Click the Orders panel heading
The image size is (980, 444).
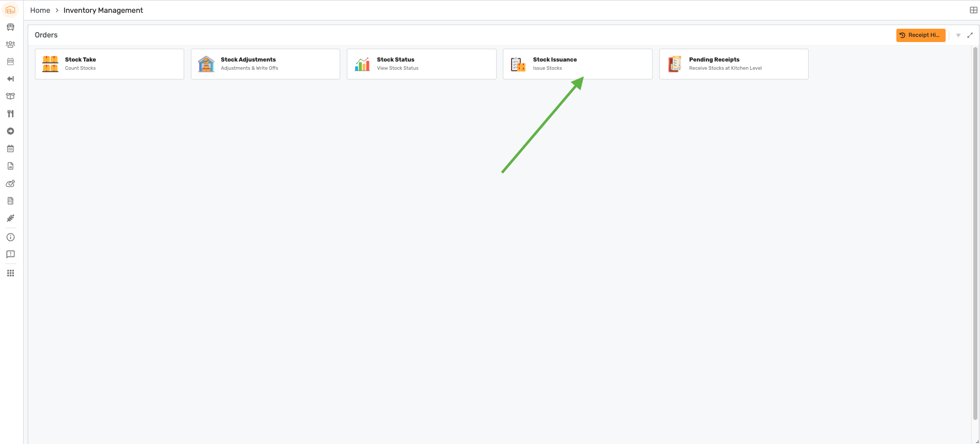click(x=46, y=35)
